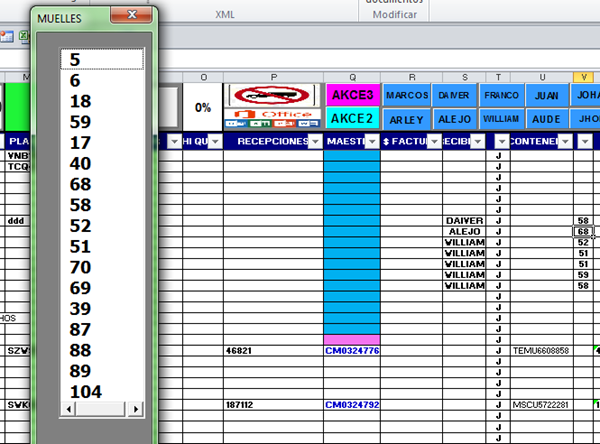Click cell containing MSCU5722281
The height and width of the screenshot is (444, 600).
(x=542, y=405)
